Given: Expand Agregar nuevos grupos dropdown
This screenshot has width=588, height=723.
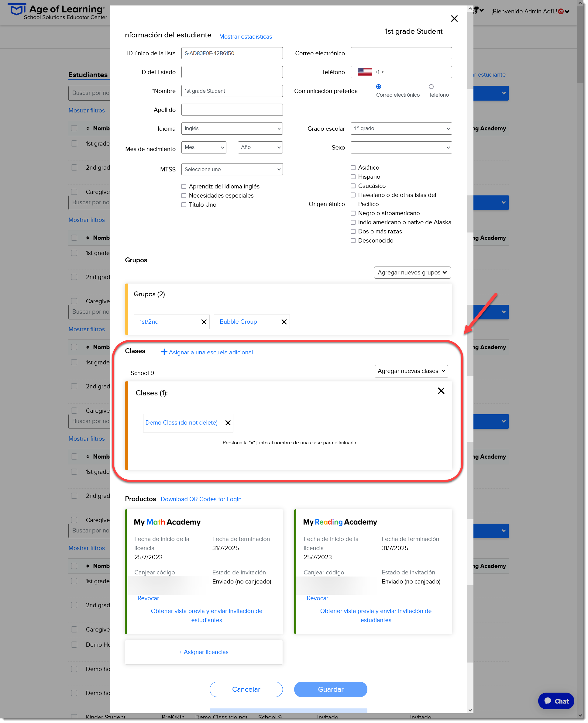Looking at the screenshot, I should coord(412,273).
